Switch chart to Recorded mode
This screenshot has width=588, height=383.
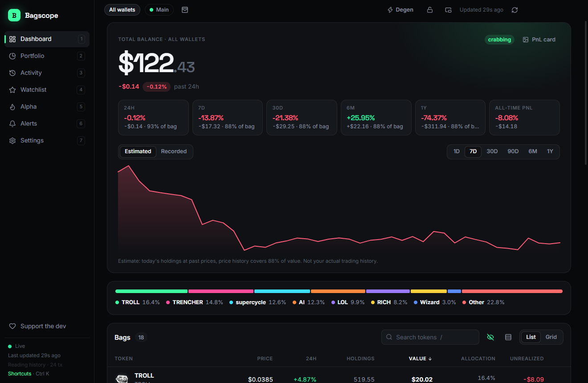(174, 151)
